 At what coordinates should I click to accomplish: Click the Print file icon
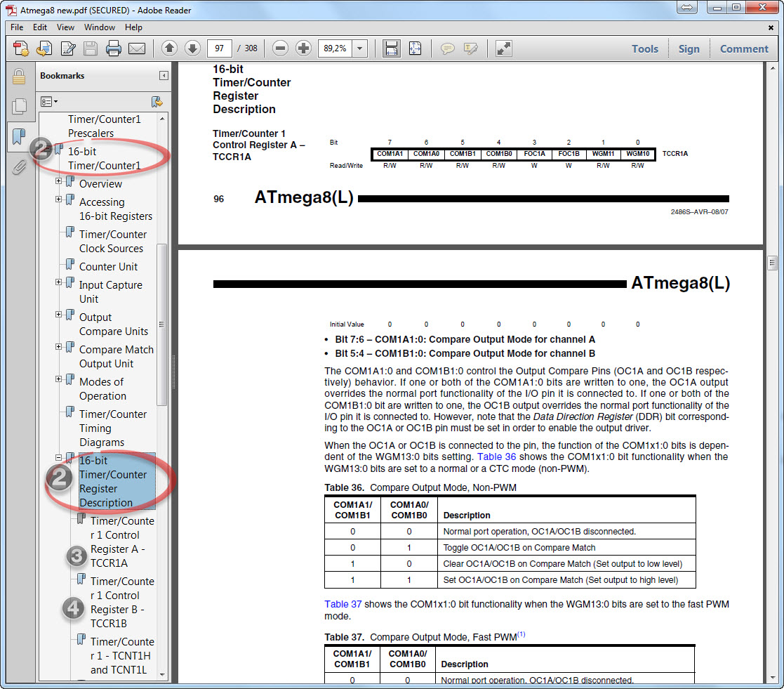coord(114,48)
